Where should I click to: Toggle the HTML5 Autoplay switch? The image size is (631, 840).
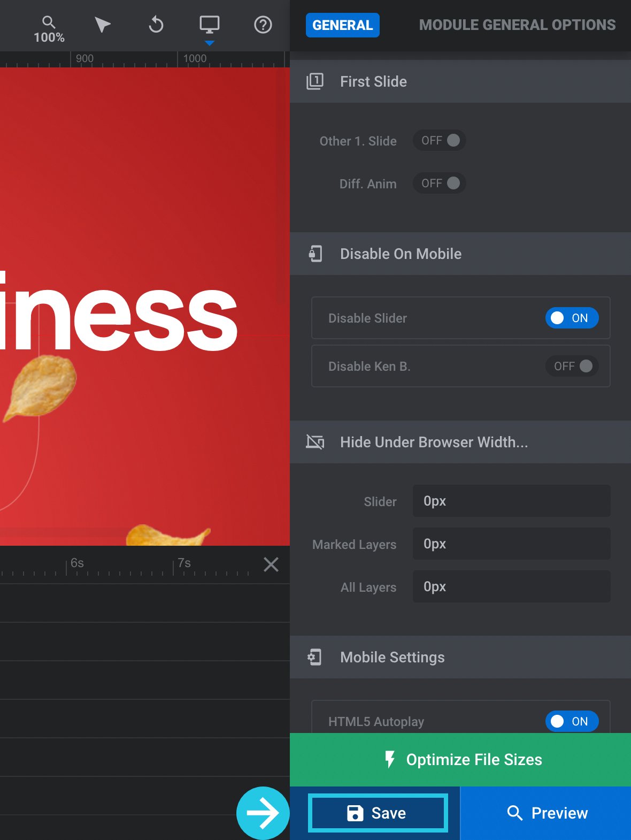(572, 721)
